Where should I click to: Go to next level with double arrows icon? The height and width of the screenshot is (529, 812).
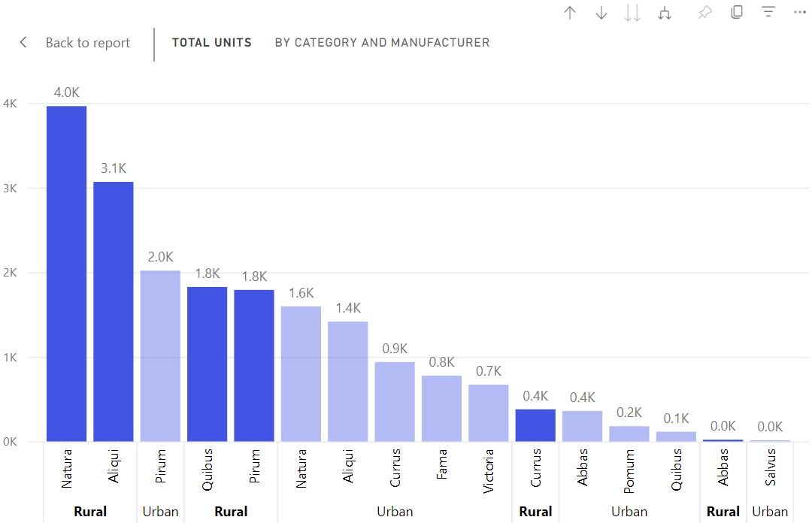(632, 13)
